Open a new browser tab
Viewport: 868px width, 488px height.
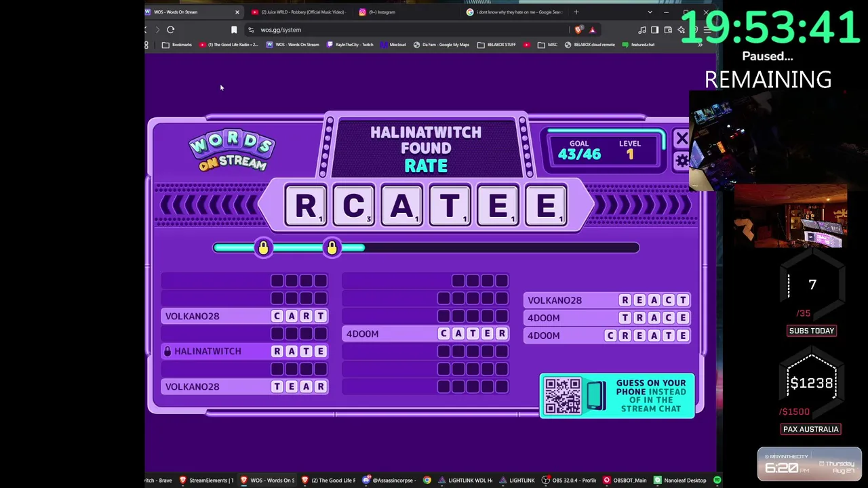pos(576,12)
